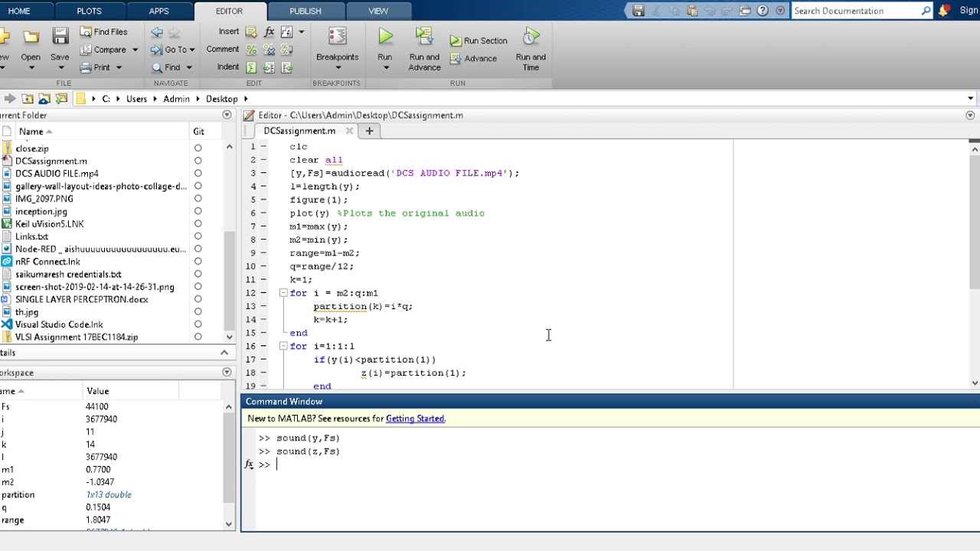Switch to the PUBLISH tab
Image resolution: width=980 pixels, height=551 pixels.
click(x=305, y=11)
